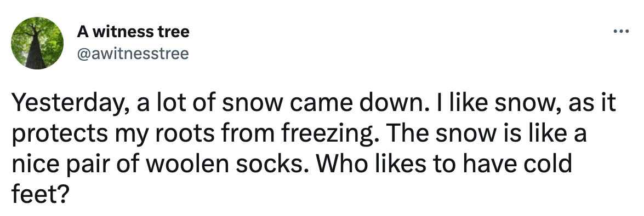Viewport: 644px width, 216px height.
Task: Visit the @awitnesstree handle link
Action: coord(133,54)
